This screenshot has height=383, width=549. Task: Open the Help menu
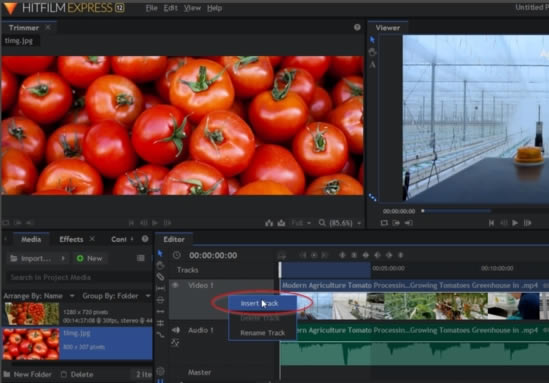(214, 8)
